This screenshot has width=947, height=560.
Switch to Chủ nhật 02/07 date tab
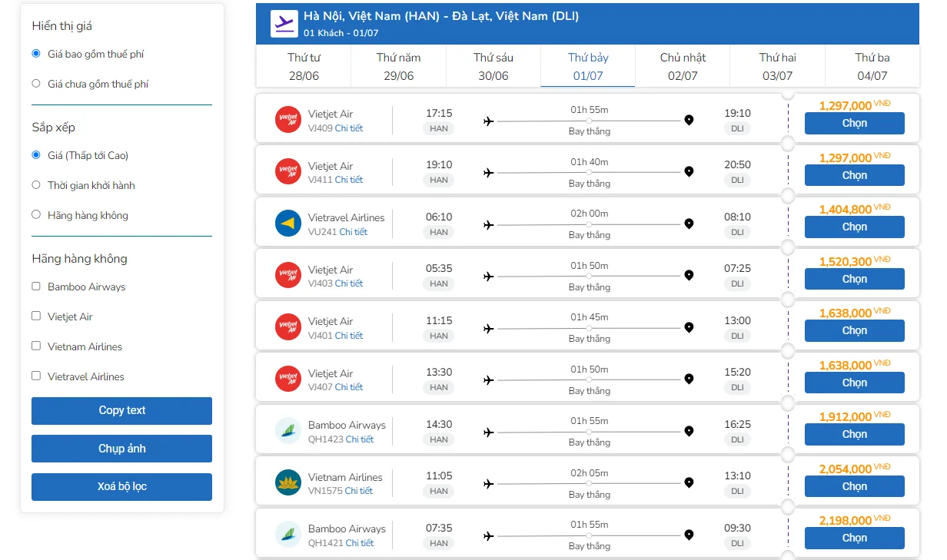(683, 66)
